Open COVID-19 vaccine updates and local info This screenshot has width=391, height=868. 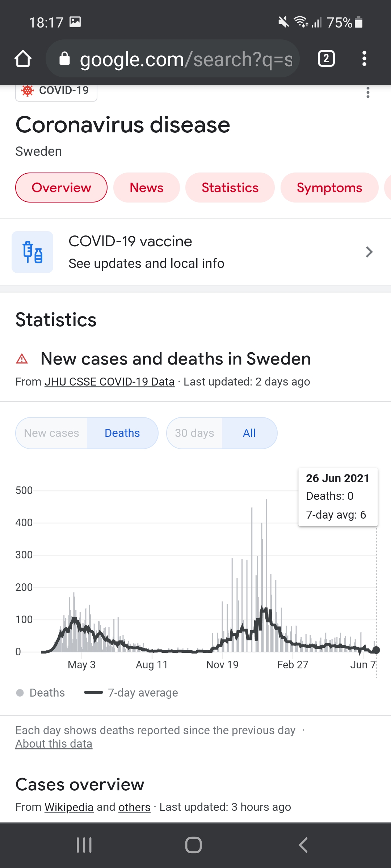(195, 252)
